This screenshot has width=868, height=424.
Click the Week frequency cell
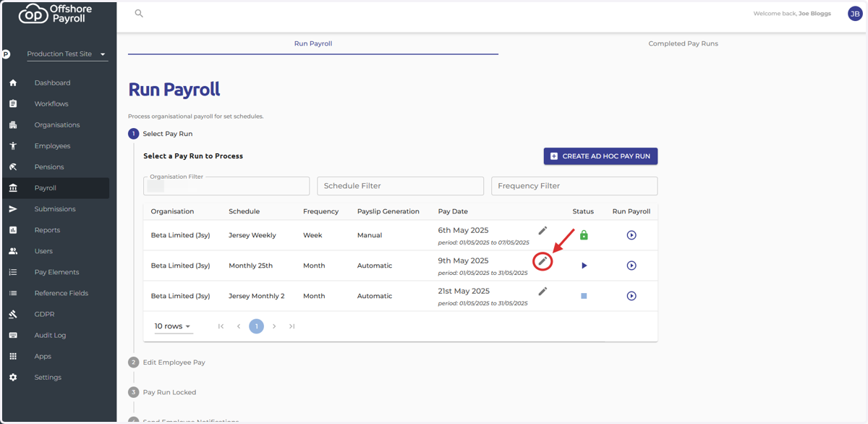(x=312, y=235)
